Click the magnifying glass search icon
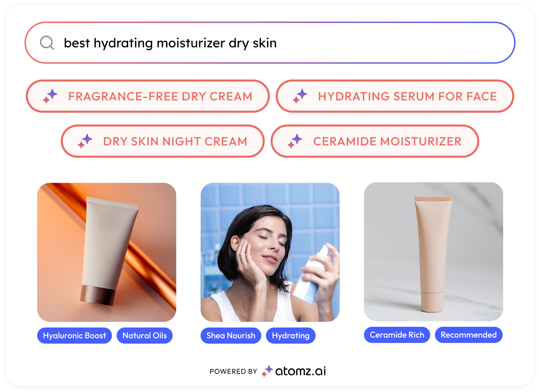 [47, 43]
